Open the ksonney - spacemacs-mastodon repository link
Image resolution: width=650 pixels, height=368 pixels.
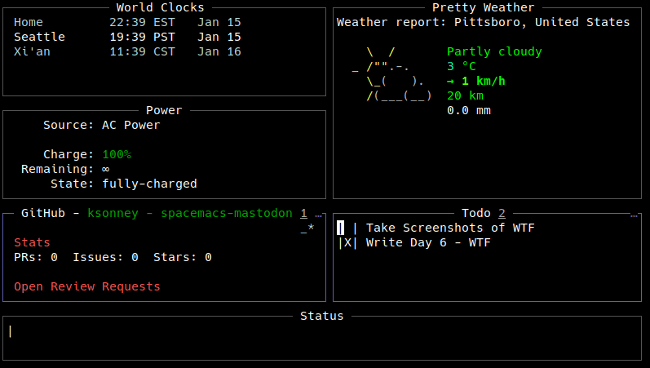(x=190, y=213)
